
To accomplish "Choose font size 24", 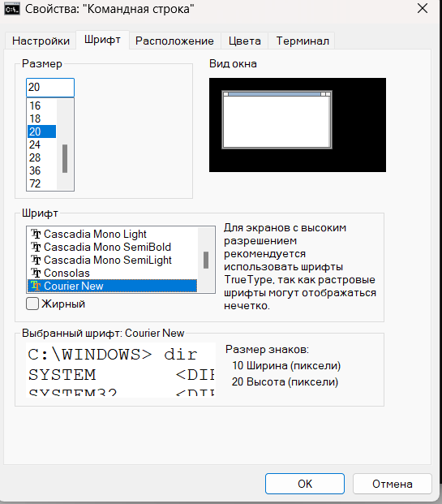I will (x=41, y=144).
